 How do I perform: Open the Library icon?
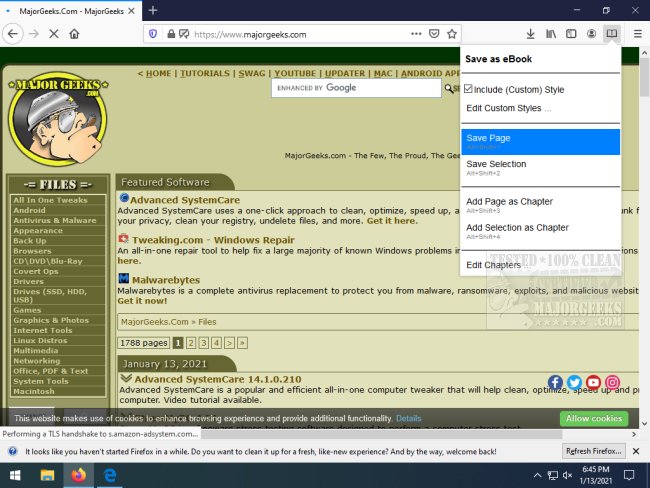pos(551,34)
